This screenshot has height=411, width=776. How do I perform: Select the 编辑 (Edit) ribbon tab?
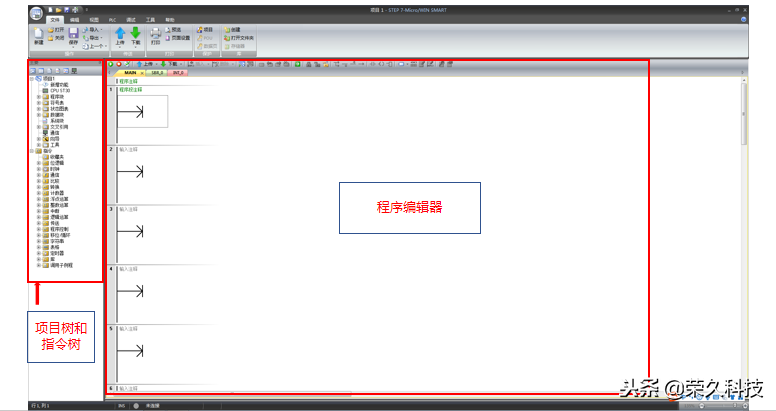pyautogui.click(x=74, y=20)
